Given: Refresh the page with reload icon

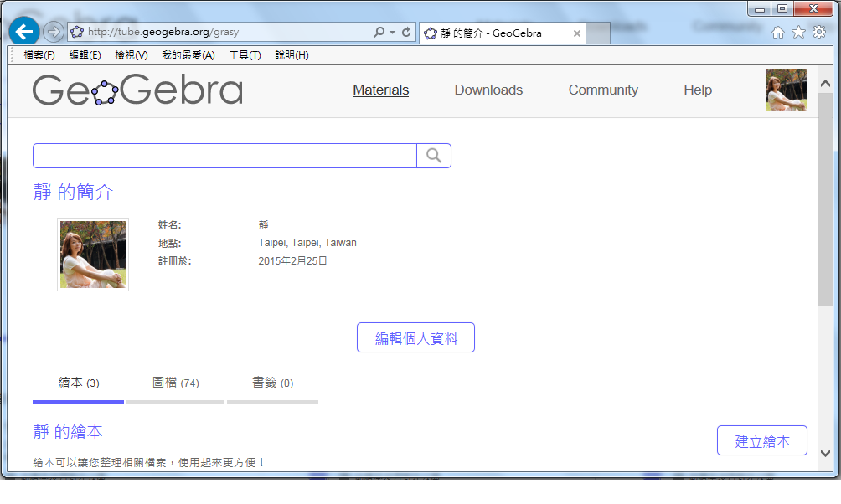Looking at the screenshot, I should tap(406, 32).
